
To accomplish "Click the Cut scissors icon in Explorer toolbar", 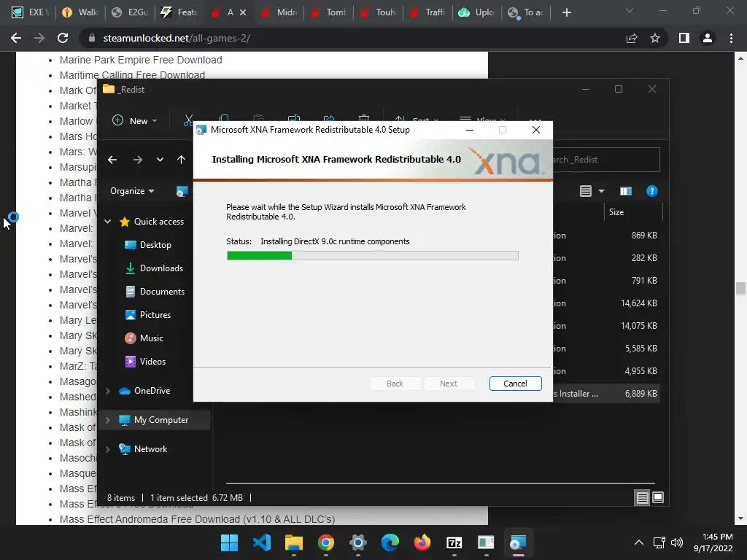I will (188, 120).
